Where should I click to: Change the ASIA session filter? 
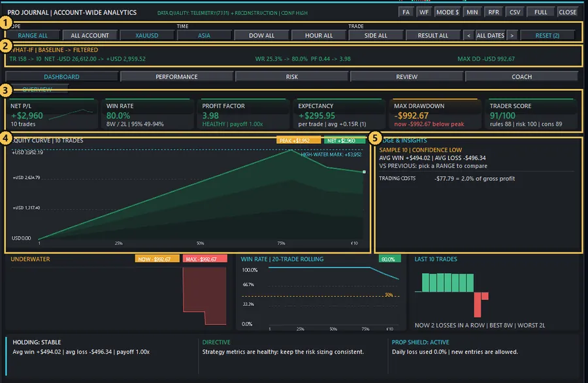204,35
